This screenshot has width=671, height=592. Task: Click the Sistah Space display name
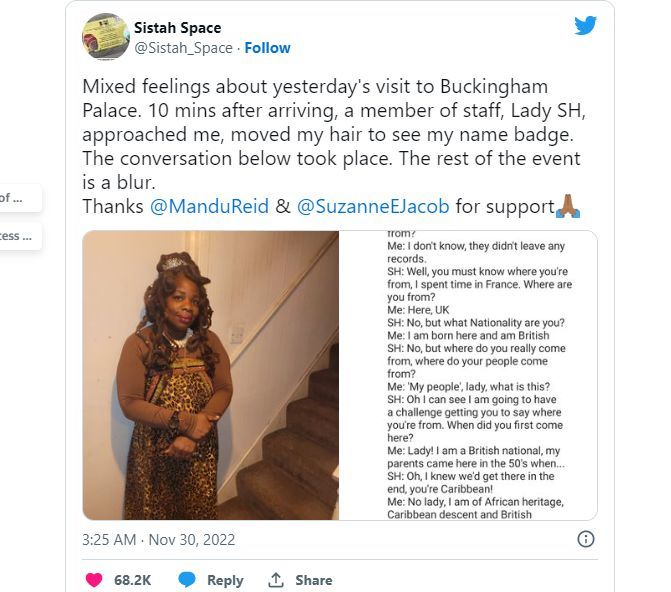coord(178,28)
